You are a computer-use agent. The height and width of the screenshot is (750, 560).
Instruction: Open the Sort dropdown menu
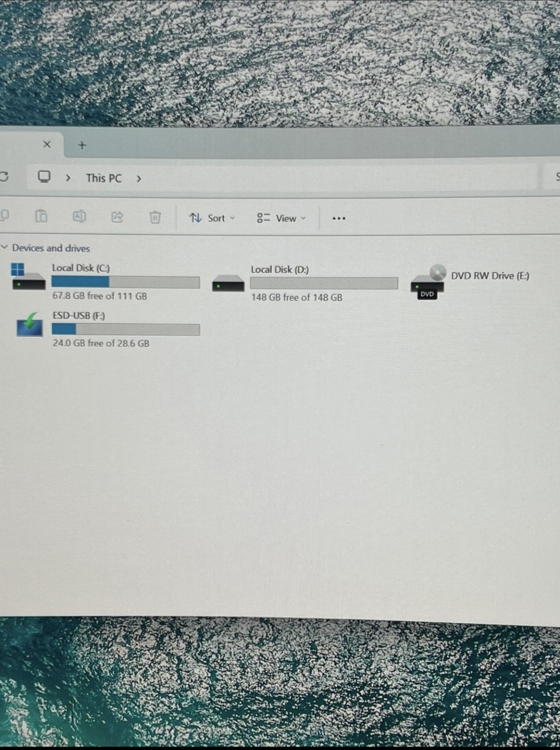(212, 218)
